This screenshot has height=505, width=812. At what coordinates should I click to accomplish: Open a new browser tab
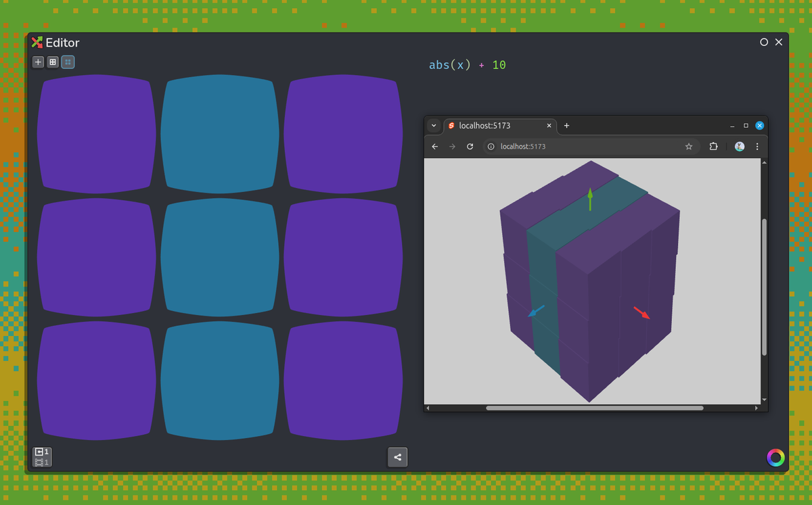tap(566, 126)
